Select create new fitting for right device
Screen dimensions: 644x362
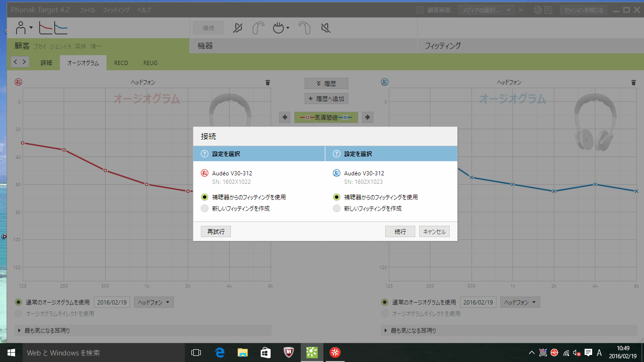pyautogui.click(x=205, y=208)
